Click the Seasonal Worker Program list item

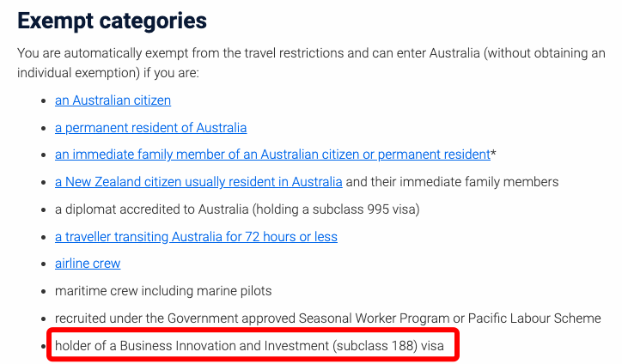click(x=327, y=318)
